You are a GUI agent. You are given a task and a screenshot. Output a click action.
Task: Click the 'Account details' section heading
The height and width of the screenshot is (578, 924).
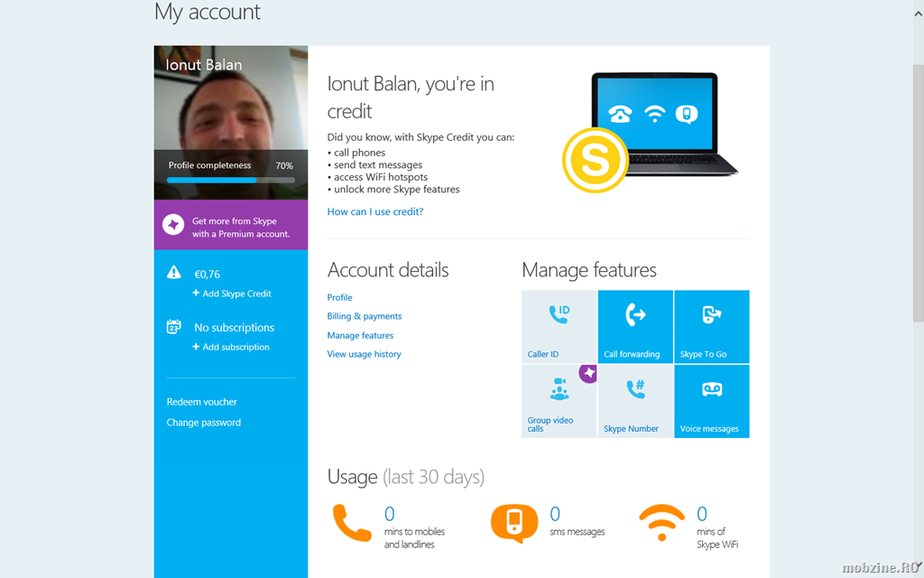(x=388, y=270)
